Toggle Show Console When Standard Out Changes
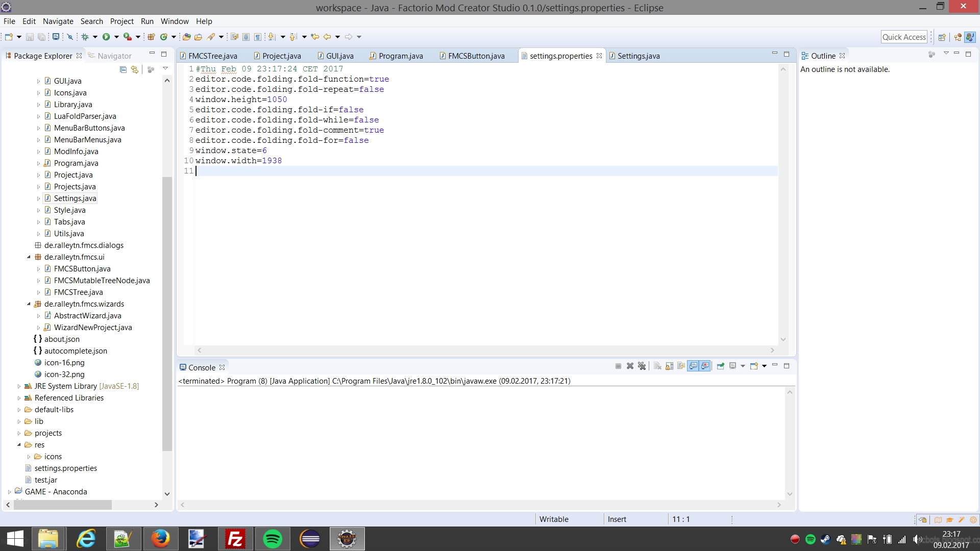This screenshot has height=551, width=980. point(693,366)
